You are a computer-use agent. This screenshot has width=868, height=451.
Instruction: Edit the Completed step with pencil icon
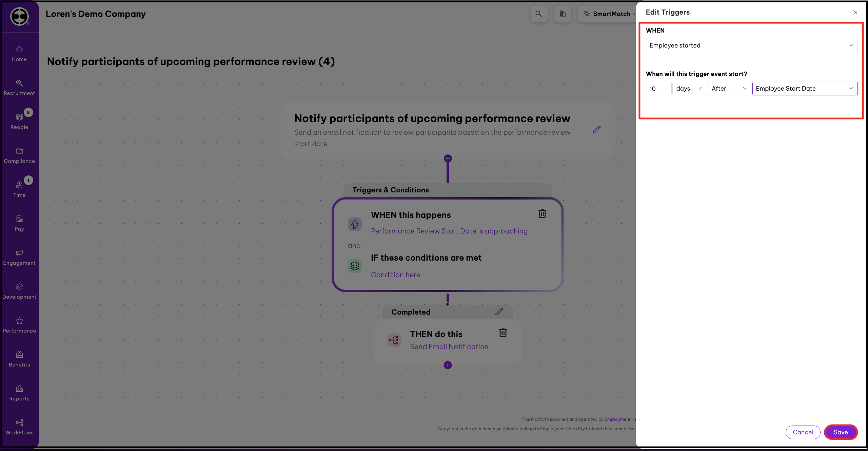point(499,312)
